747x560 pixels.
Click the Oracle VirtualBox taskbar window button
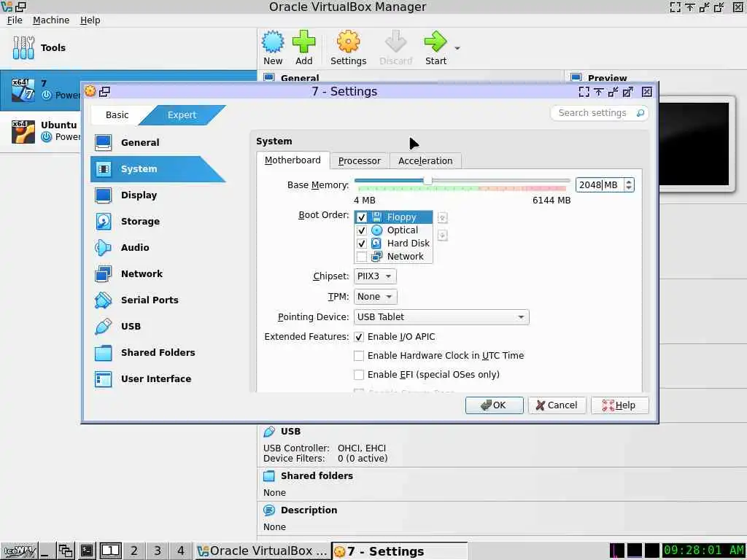pyautogui.click(x=262, y=551)
